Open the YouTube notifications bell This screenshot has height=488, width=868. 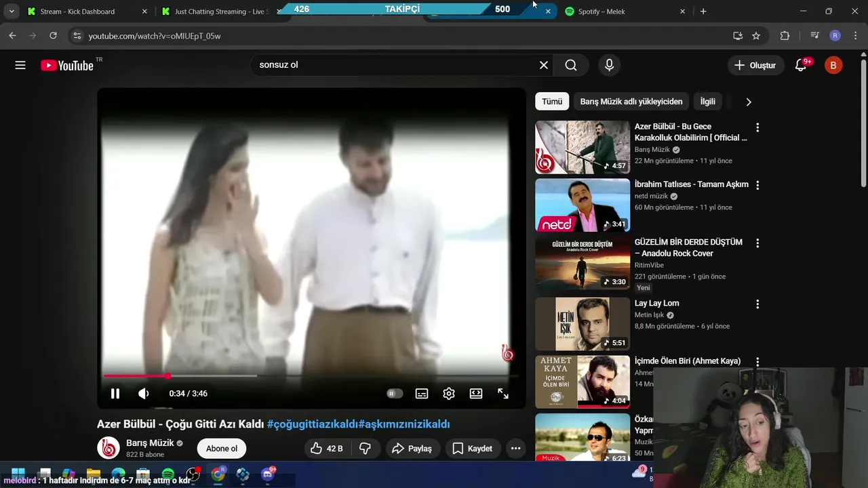tap(801, 65)
